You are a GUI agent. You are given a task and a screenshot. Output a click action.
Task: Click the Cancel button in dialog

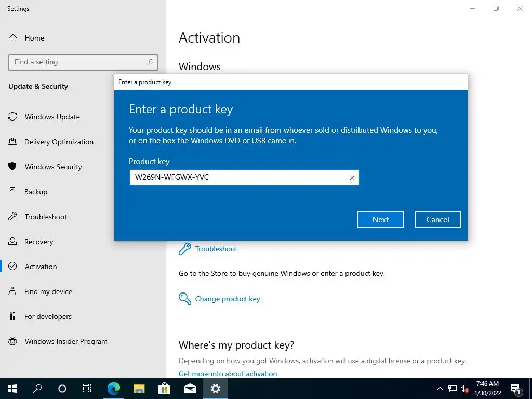point(437,220)
